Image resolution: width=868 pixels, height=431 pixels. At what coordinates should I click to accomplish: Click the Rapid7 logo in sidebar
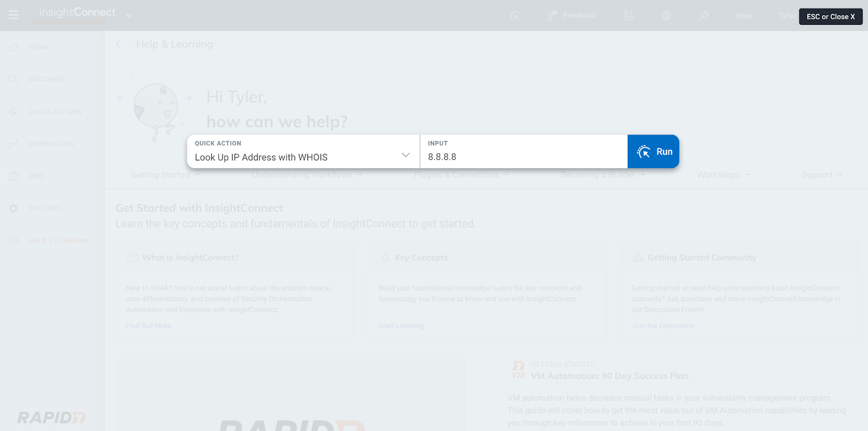tap(52, 417)
